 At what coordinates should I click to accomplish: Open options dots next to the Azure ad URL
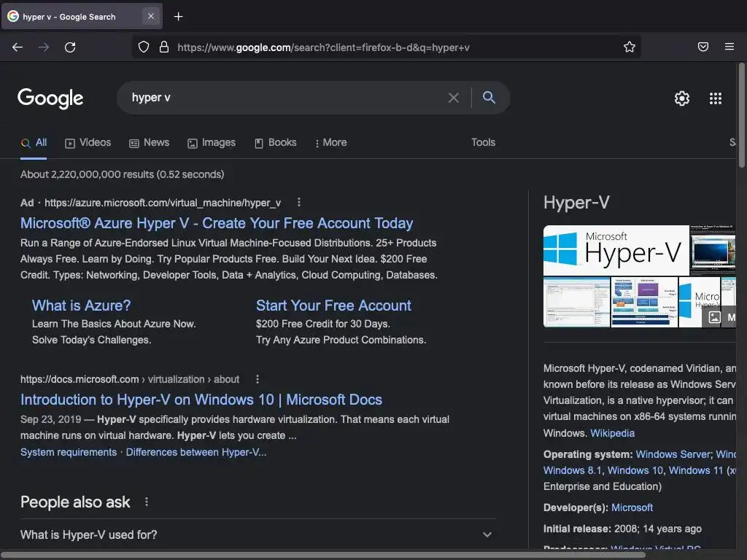click(x=298, y=203)
